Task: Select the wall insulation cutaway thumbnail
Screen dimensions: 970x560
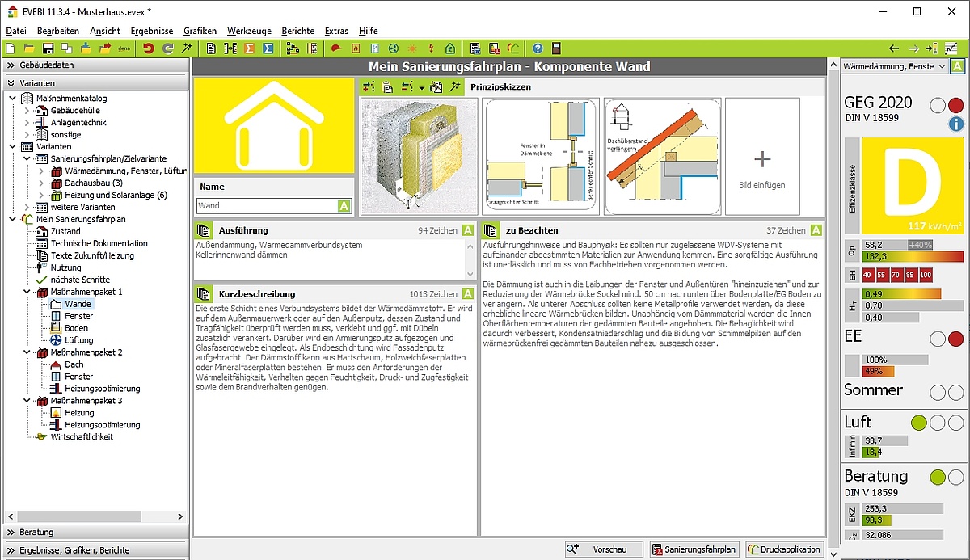Action: pos(418,157)
